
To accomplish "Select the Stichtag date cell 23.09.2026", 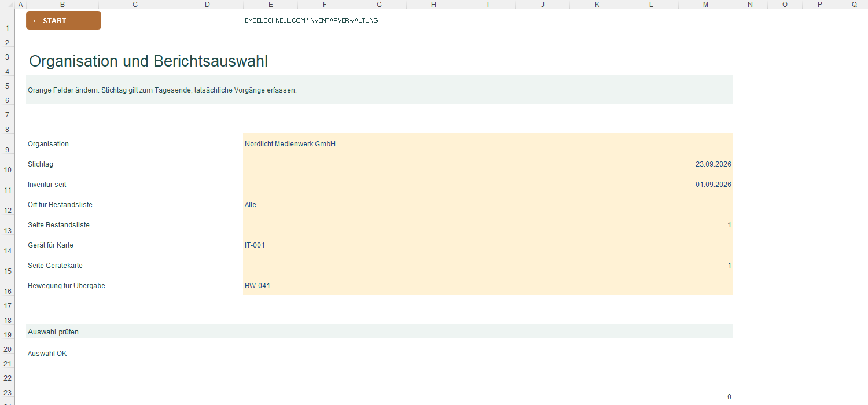I will 488,164.
